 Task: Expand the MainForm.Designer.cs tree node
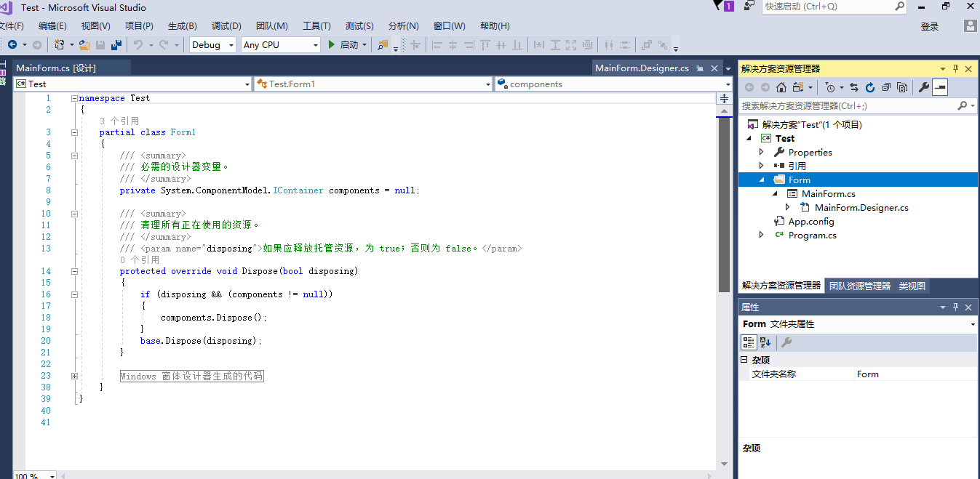point(788,207)
